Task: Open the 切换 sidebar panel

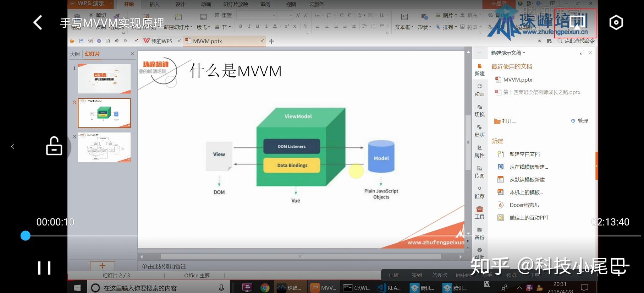Action: 479,111
